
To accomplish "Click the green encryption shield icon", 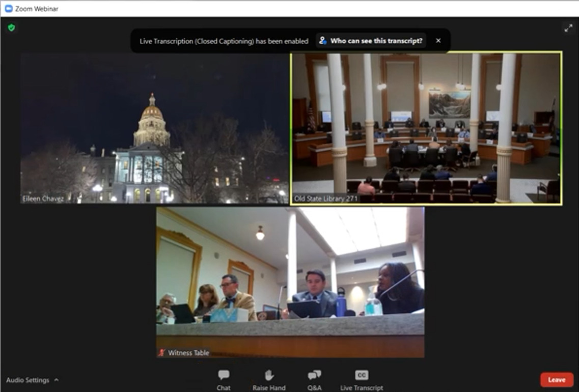I will point(11,27).
